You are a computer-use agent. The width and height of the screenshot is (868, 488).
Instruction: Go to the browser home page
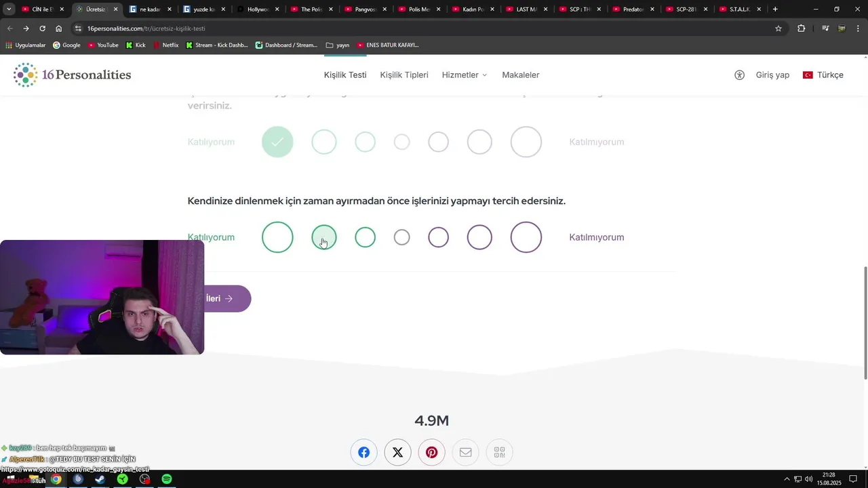[59, 28]
